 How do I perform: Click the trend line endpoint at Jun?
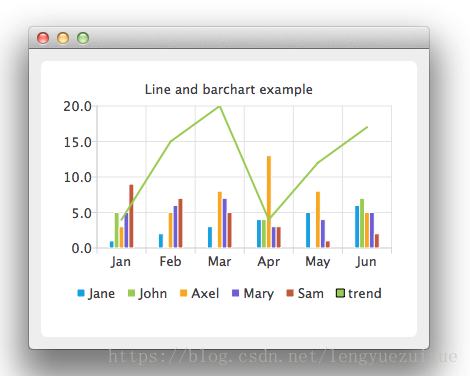pyautogui.click(x=367, y=127)
